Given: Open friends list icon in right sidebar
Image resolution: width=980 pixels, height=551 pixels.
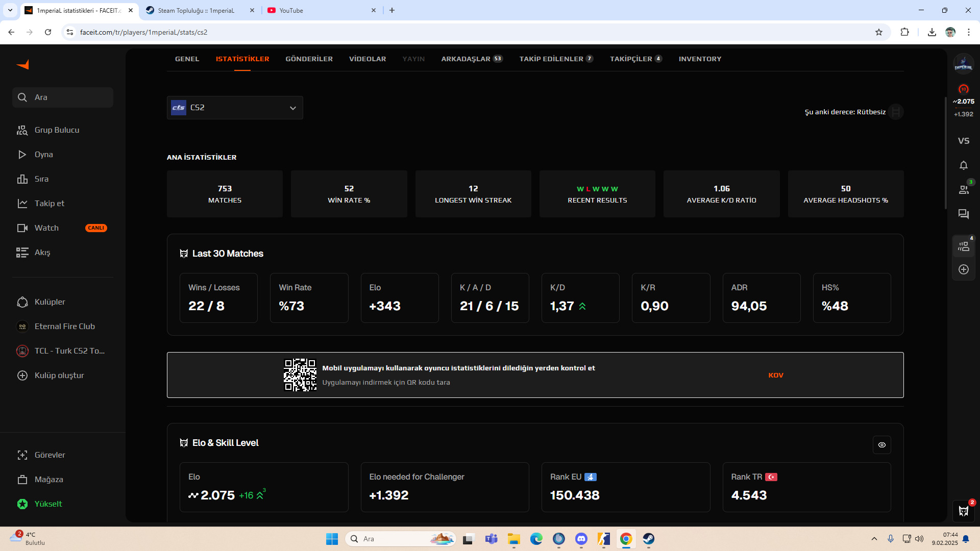Looking at the screenshot, I should [963, 190].
